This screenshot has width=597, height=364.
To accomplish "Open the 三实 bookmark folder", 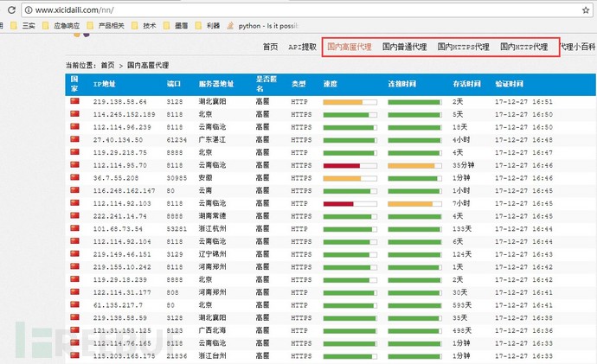I will pos(22,26).
